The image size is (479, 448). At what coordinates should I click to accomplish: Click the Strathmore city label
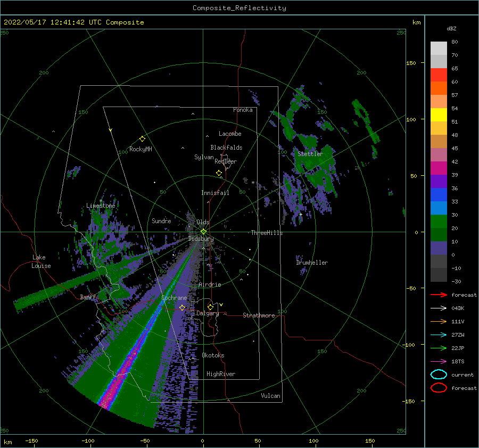[x=259, y=315]
